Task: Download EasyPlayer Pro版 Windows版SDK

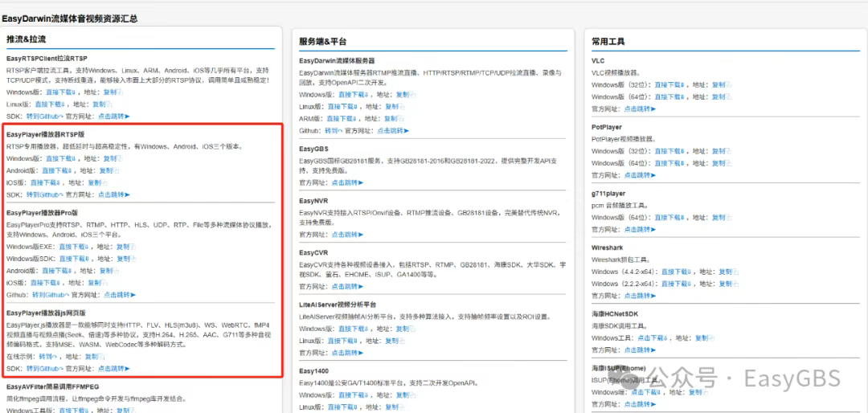Action: 76,259
